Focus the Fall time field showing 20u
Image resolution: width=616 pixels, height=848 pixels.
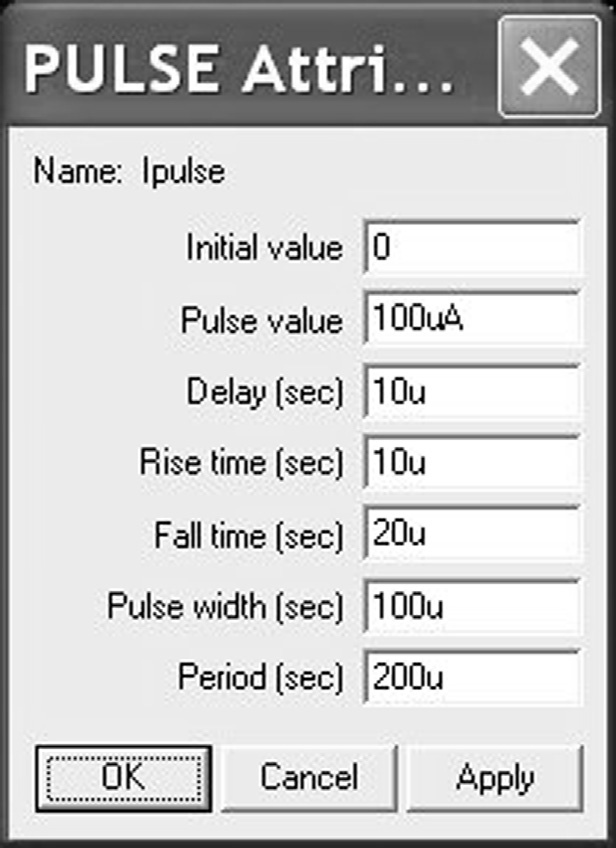[472, 535]
